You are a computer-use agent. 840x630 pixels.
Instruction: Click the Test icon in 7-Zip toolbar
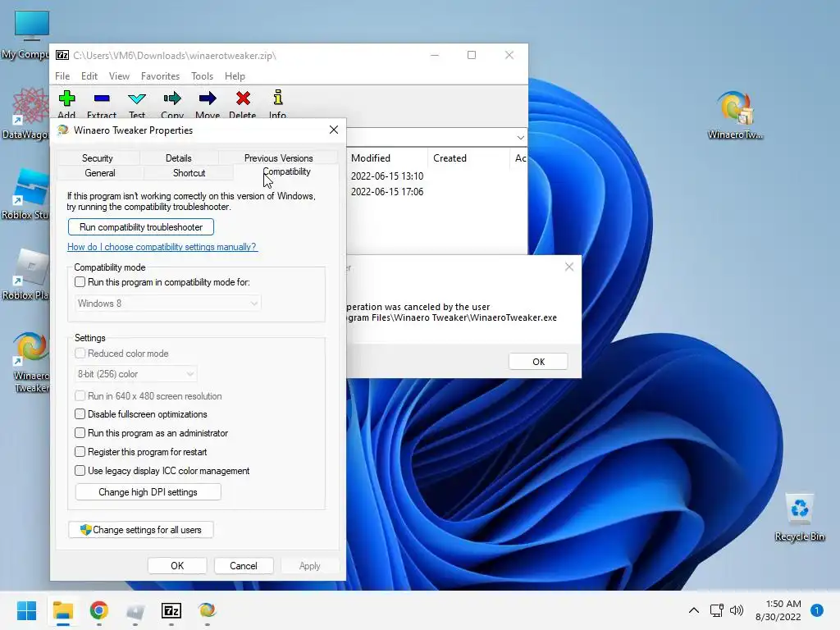coord(137,98)
